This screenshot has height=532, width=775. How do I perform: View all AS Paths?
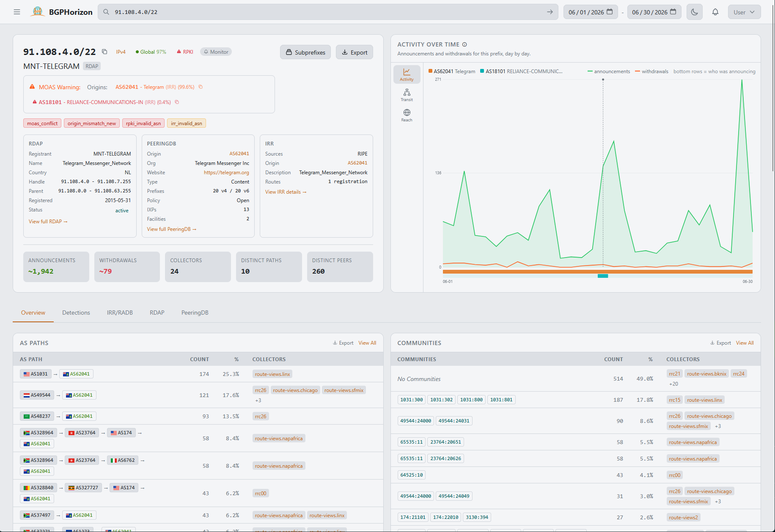[367, 343]
